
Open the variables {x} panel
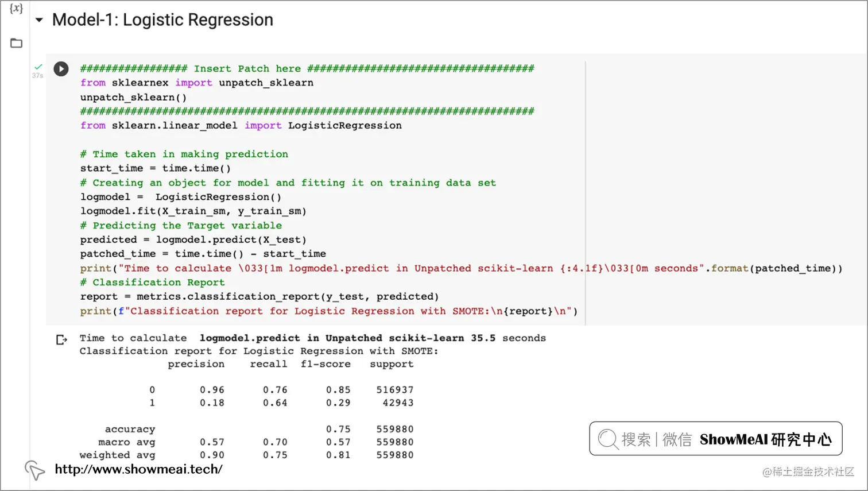[16, 9]
